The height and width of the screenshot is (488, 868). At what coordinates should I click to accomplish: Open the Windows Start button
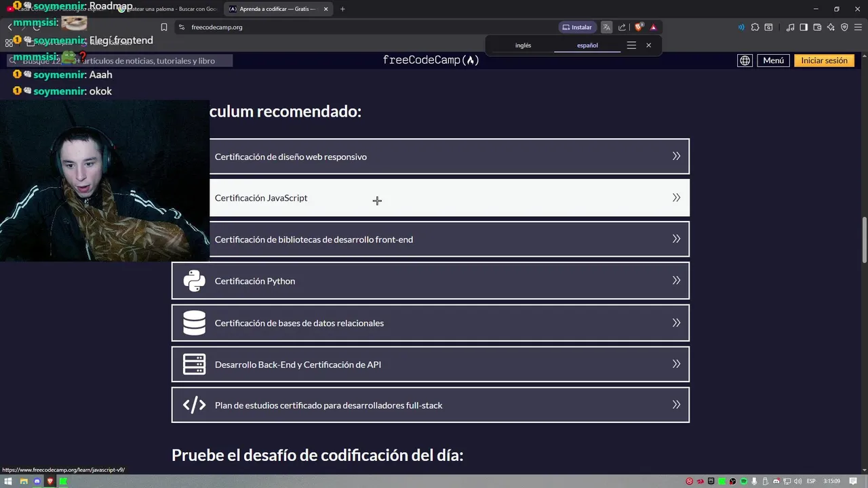tap(9, 481)
